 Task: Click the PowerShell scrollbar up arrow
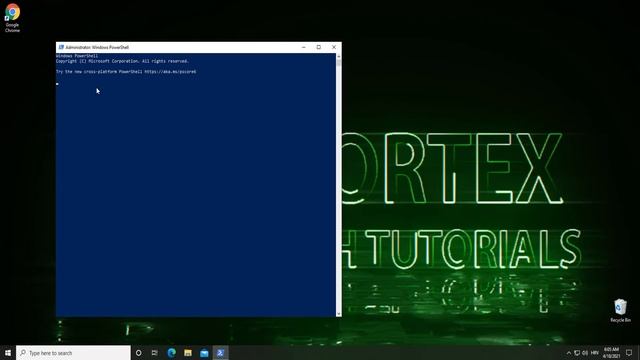[x=339, y=56]
